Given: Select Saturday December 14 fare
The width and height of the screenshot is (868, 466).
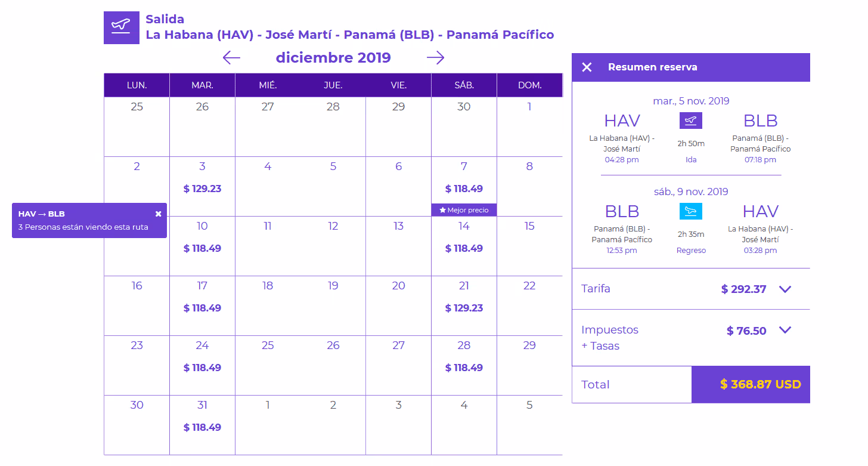Looking at the screenshot, I should pos(464,246).
